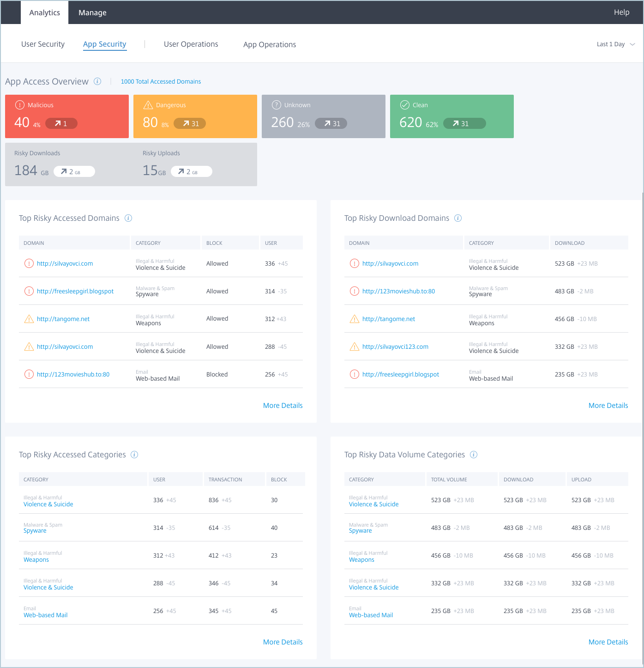Click the Clean card checkmark icon
This screenshot has width=644, height=668.
point(405,105)
